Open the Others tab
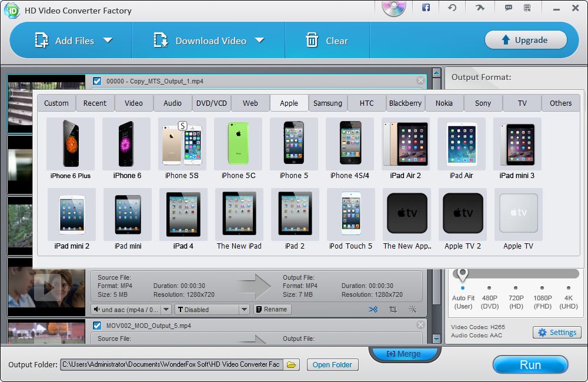 point(560,103)
